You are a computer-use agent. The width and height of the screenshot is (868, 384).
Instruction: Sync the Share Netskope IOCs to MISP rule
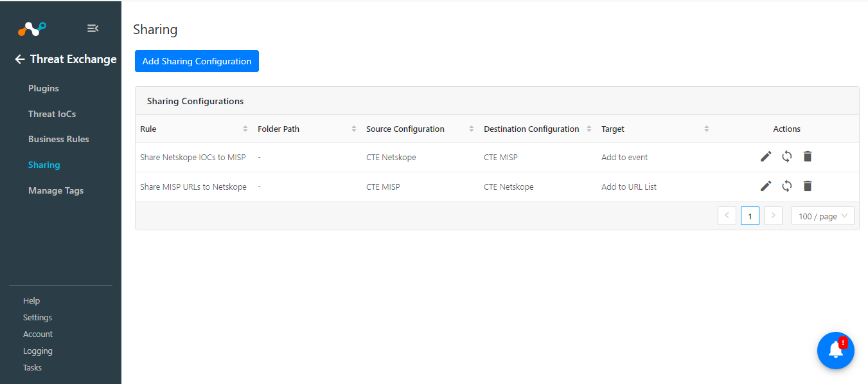point(787,156)
